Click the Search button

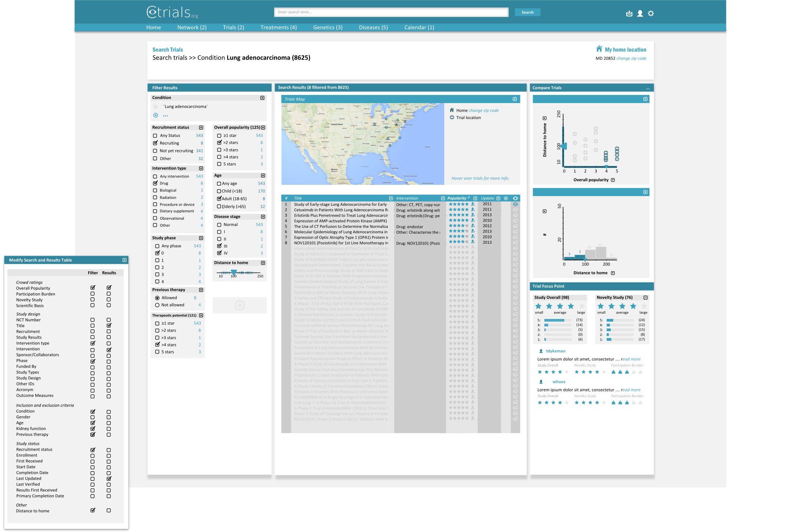(x=527, y=12)
